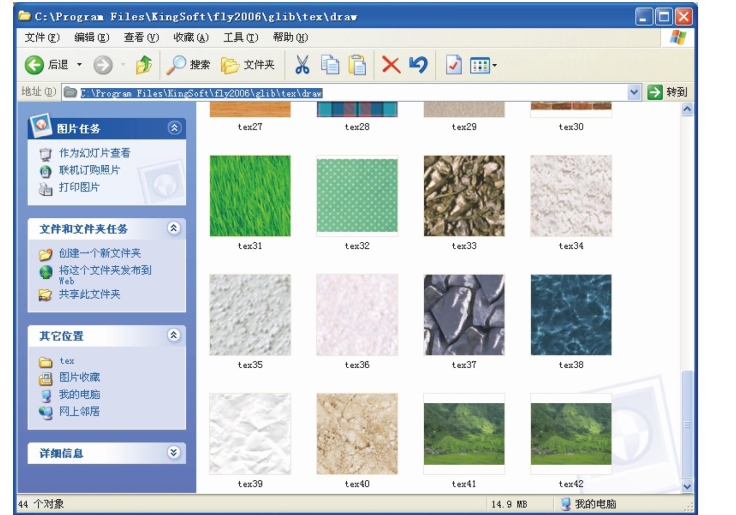The width and height of the screenshot is (736, 515).
Task: Open the 文件(F) menu
Action: pos(42,38)
